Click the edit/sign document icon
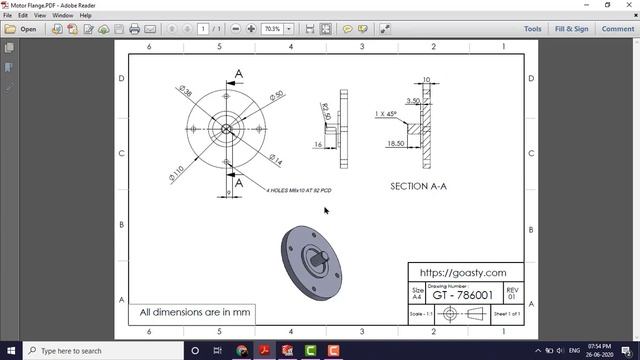640x360 pixels. [x=88, y=29]
